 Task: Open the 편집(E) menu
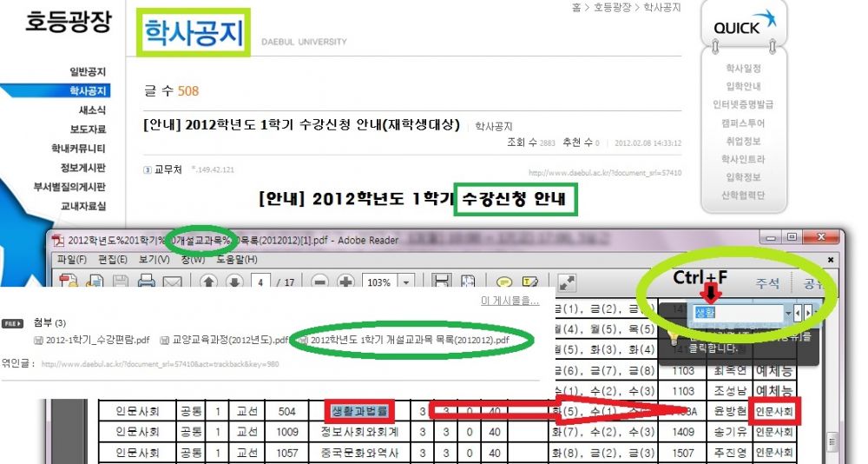pos(113,260)
